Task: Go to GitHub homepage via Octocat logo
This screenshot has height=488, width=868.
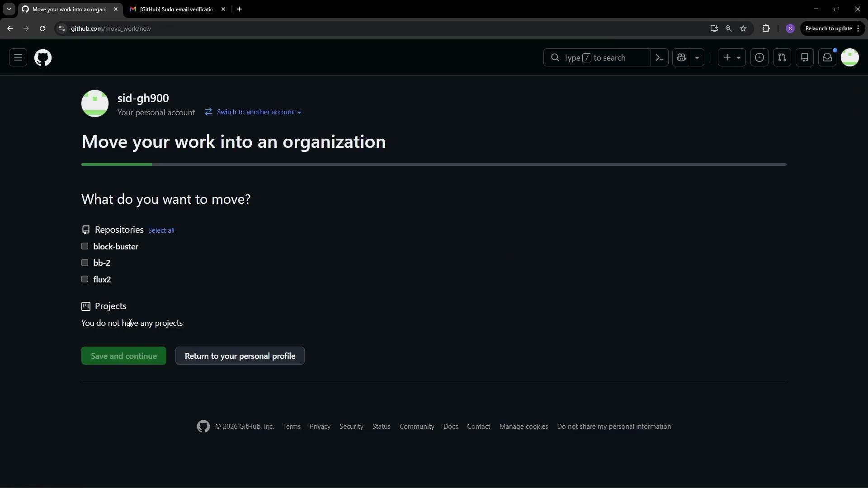Action: coord(43,58)
